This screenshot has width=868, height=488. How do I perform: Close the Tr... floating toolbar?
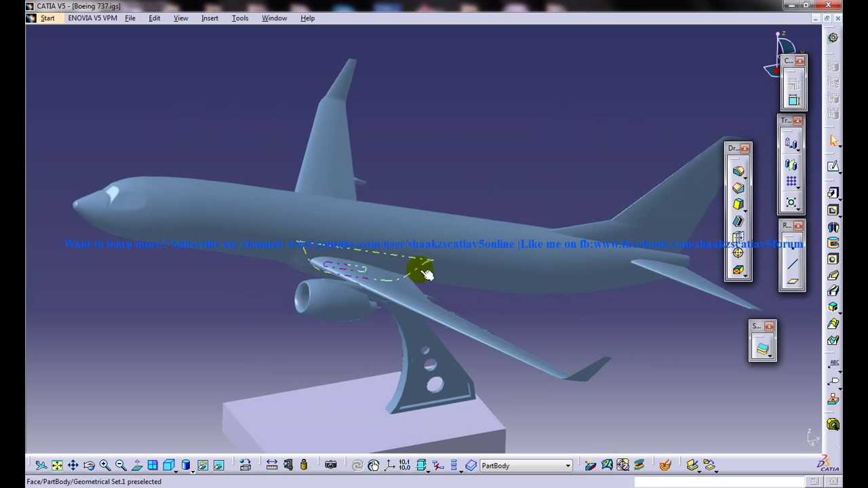tap(798, 121)
